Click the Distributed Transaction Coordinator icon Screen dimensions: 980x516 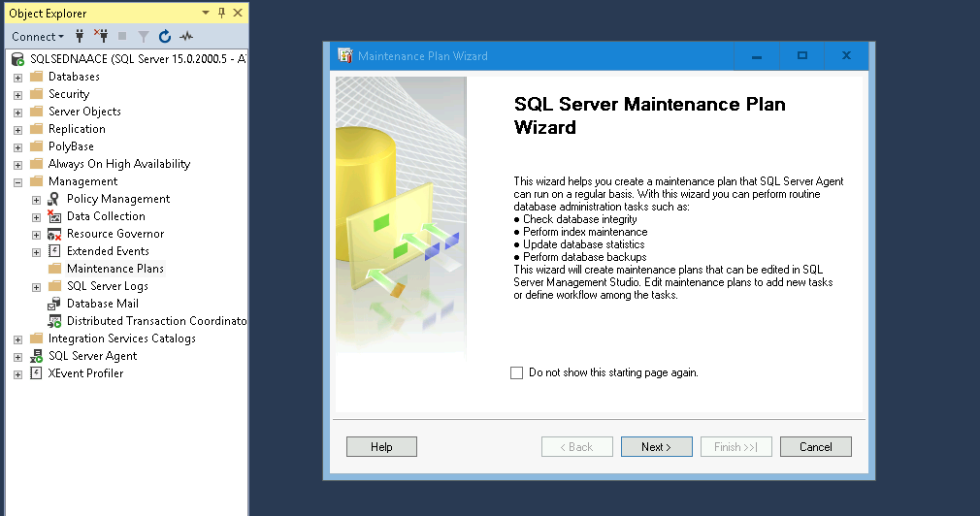click(54, 321)
